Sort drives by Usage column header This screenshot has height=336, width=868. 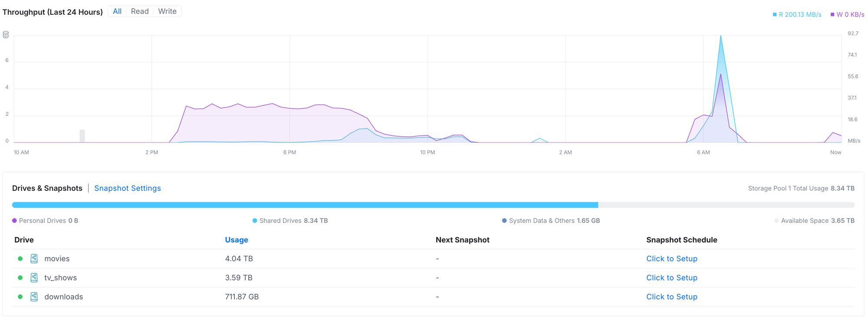(237, 240)
